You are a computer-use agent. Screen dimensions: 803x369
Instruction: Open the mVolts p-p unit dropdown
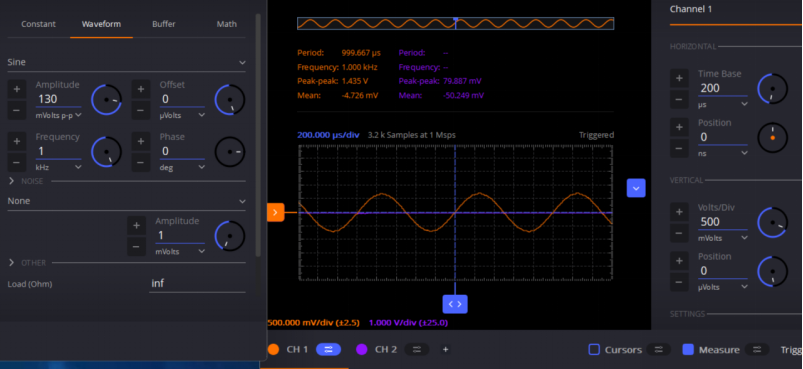click(58, 116)
